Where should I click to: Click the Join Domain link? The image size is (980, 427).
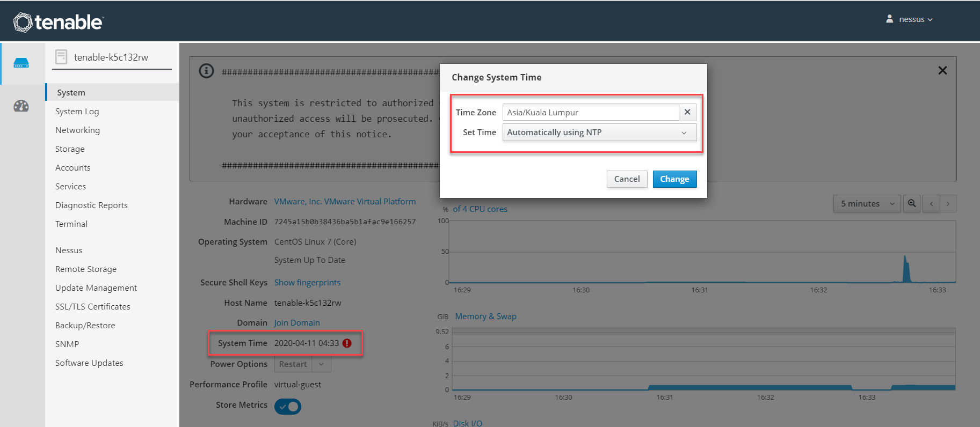297,322
